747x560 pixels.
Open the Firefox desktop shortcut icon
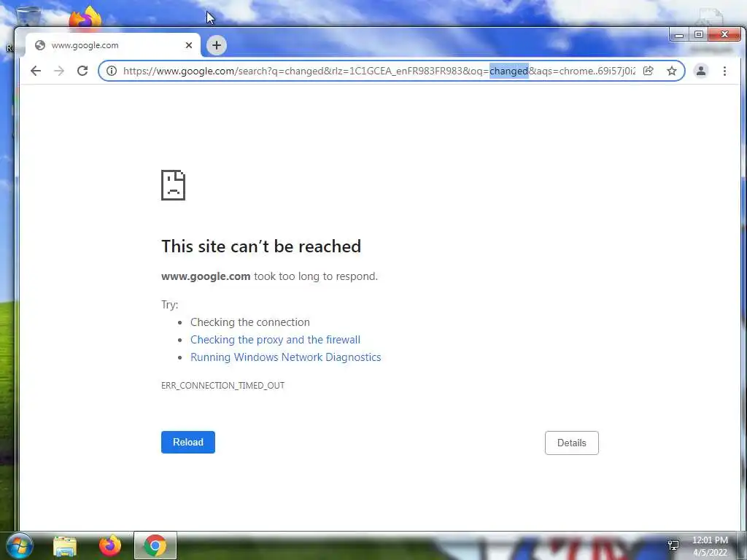tap(86, 17)
